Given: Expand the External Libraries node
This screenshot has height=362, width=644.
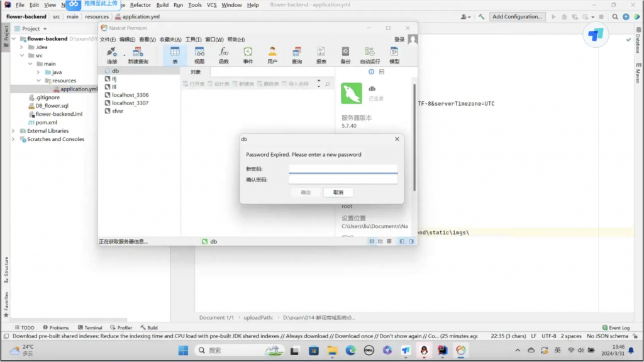Looking at the screenshot, I should [x=13, y=131].
